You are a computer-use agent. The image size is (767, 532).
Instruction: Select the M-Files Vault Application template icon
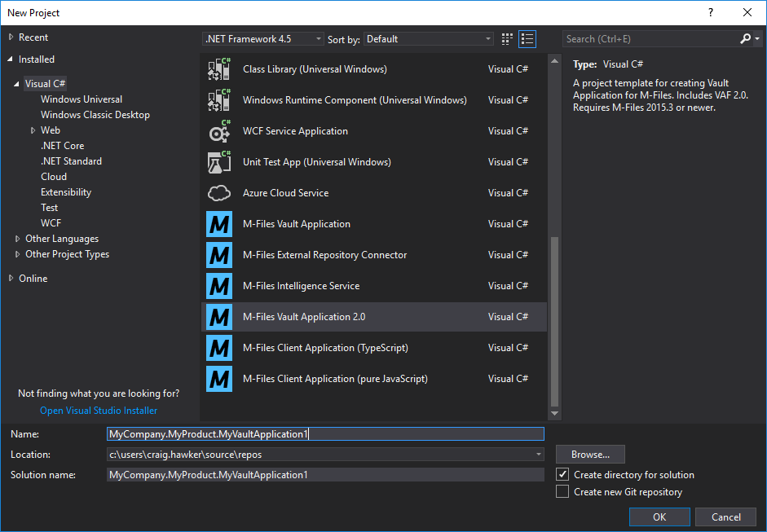(218, 223)
